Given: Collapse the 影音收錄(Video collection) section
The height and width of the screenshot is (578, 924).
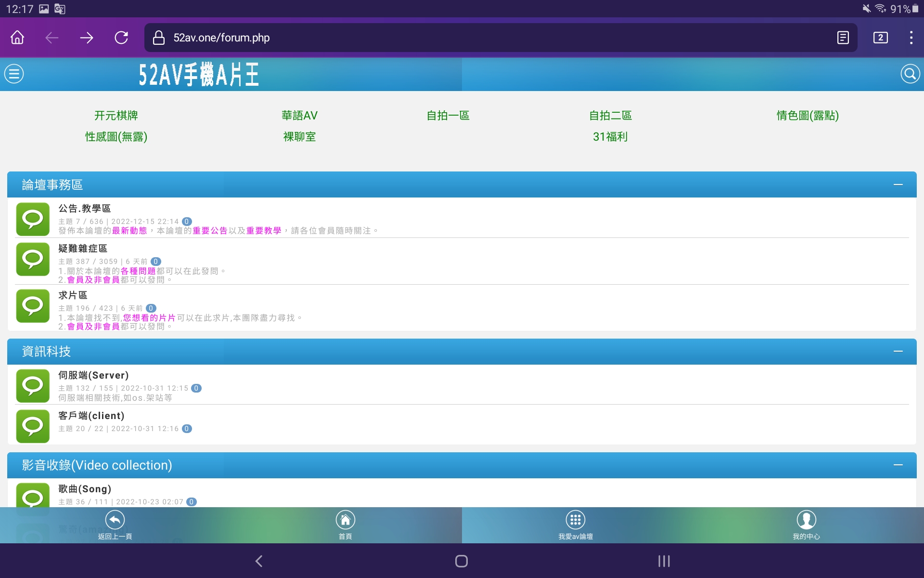Looking at the screenshot, I should coord(898,465).
